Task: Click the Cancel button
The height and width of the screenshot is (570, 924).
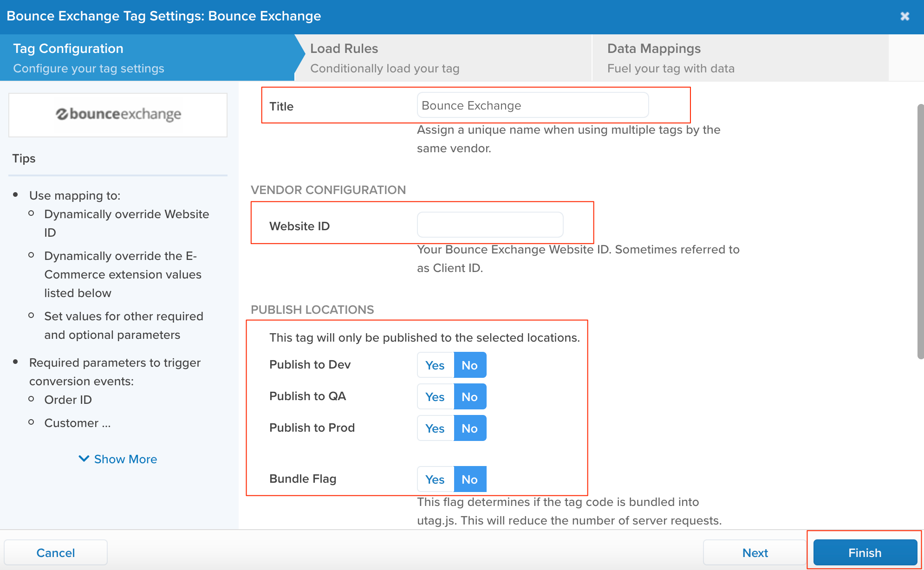Action: (x=56, y=552)
